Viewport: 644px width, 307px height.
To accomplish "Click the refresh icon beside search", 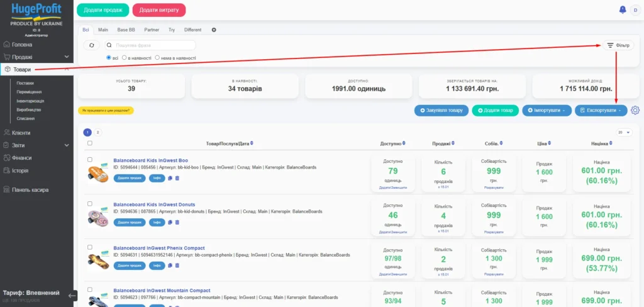I will point(92,45).
